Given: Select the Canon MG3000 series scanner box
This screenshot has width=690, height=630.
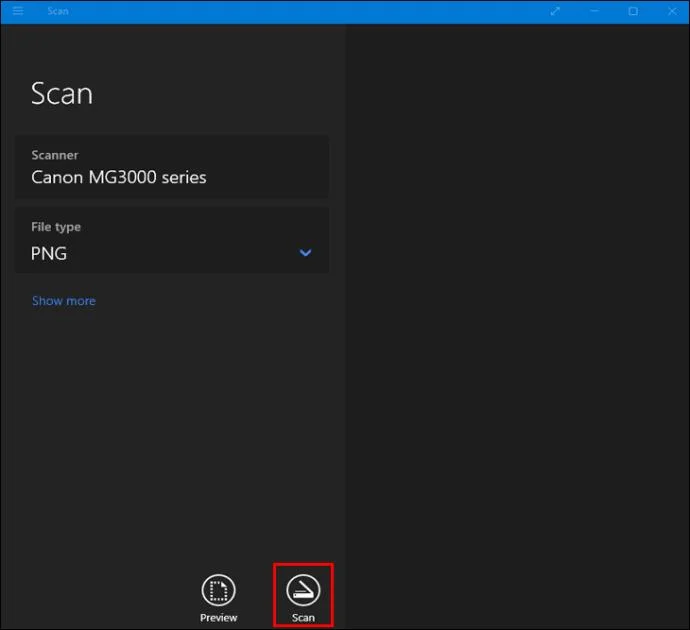Looking at the screenshot, I should (x=172, y=167).
